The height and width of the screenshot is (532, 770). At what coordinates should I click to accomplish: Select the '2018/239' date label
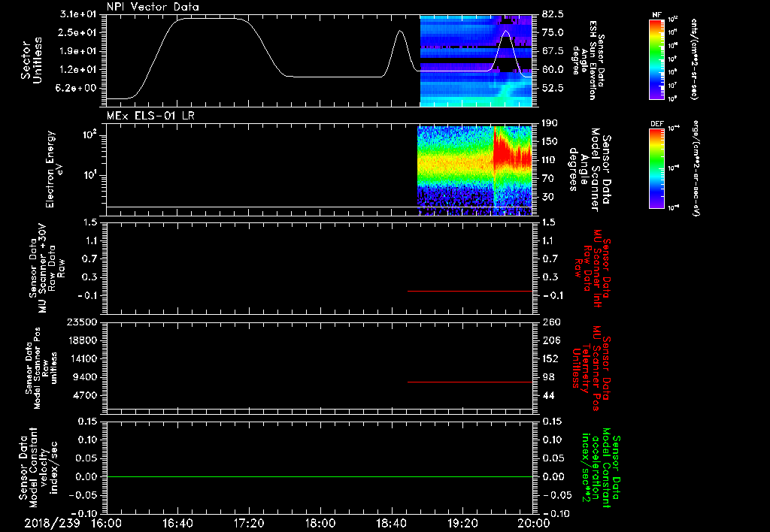click(52, 523)
